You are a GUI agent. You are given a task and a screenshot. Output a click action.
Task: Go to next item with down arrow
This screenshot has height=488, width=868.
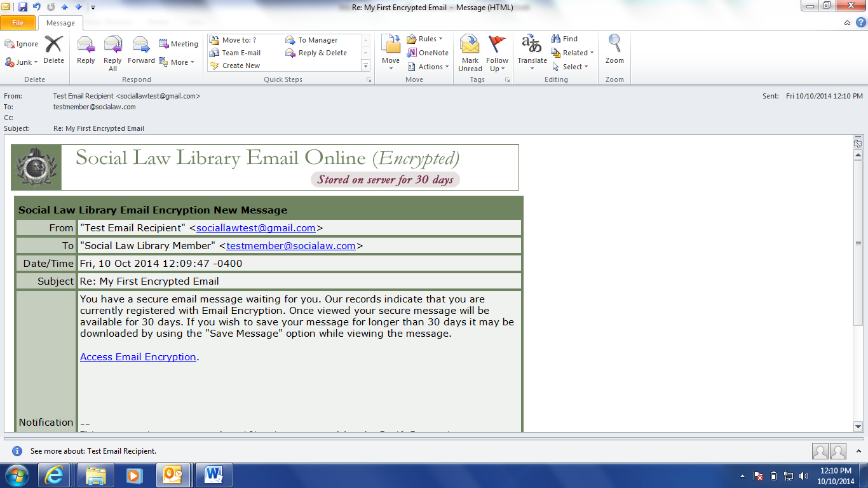click(x=78, y=7)
